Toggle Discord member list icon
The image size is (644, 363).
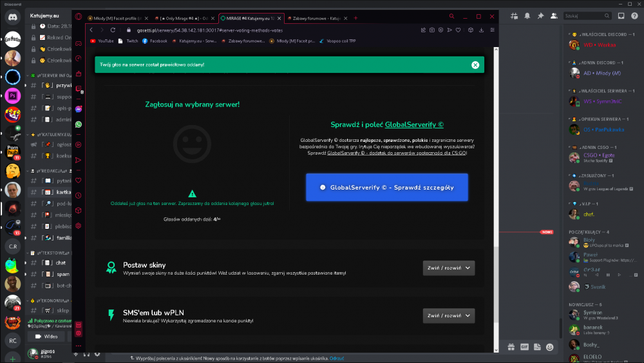coord(554,16)
